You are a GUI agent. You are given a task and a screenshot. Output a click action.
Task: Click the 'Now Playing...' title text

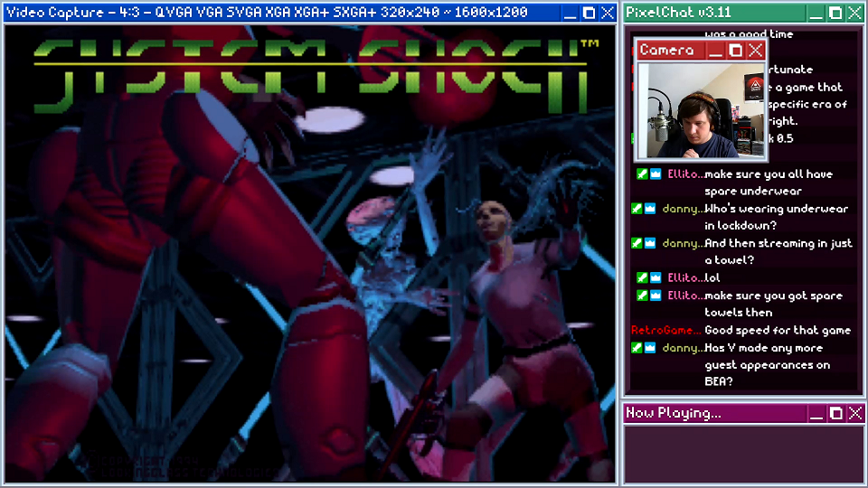tap(673, 413)
